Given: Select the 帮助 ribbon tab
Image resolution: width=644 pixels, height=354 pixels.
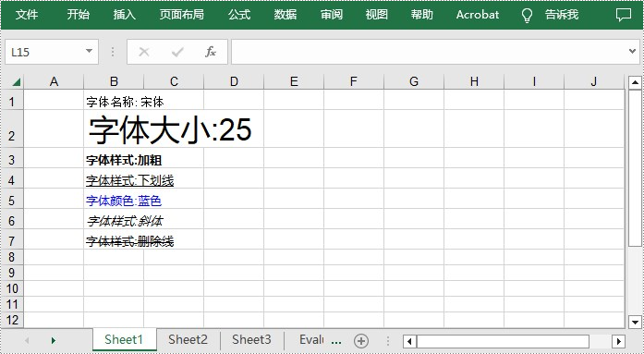Looking at the screenshot, I should pos(422,15).
